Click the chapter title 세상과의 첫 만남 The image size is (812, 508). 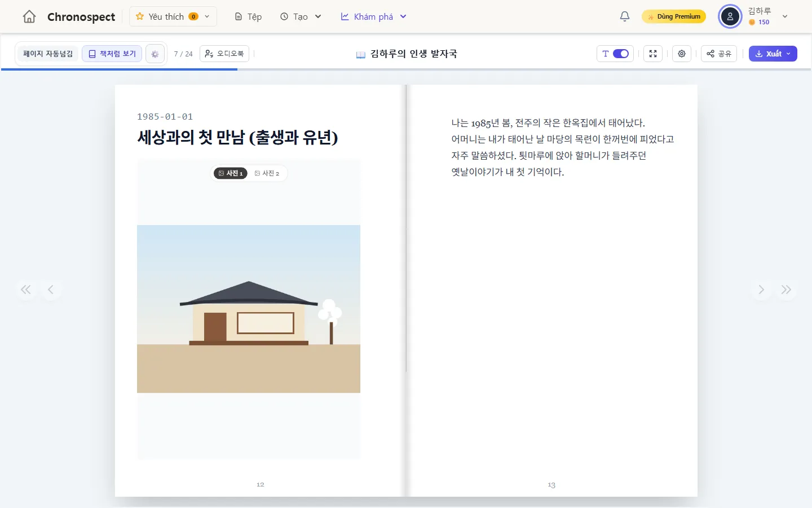tap(237, 138)
